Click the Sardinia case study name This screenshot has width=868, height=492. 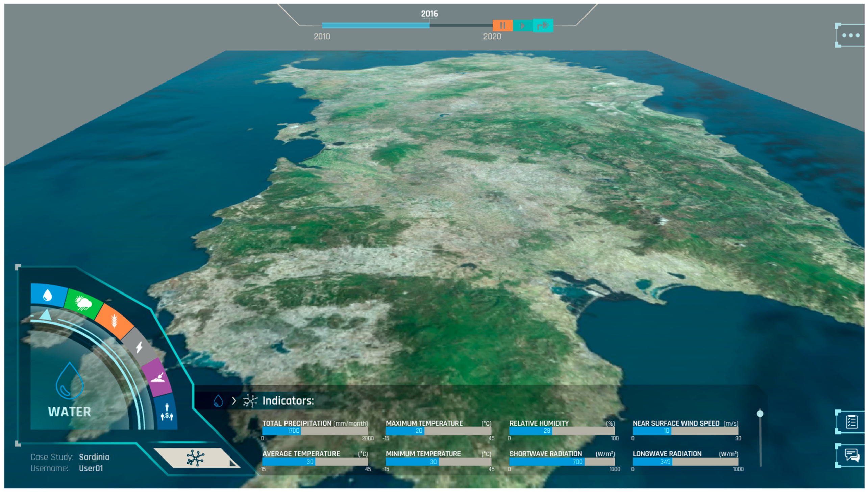[94, 457]
